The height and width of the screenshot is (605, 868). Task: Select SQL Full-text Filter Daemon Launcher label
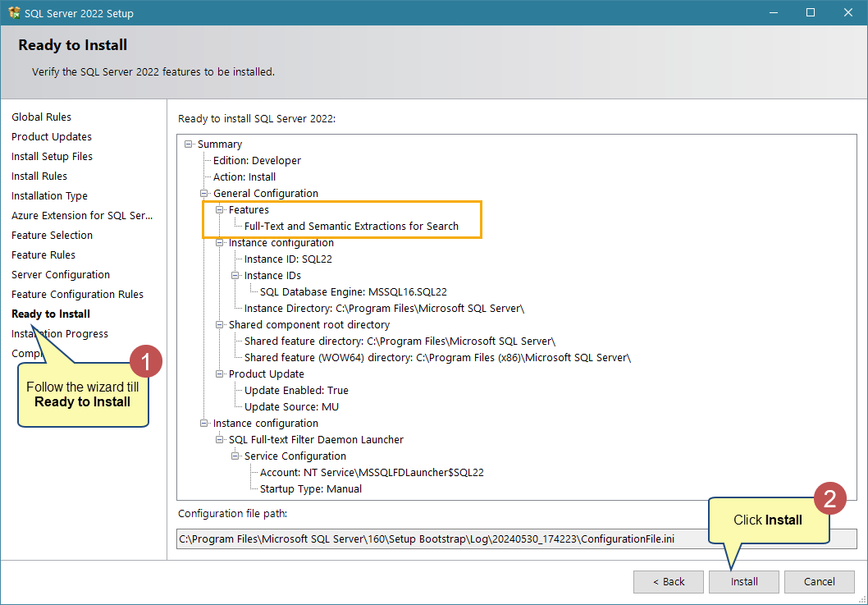coord(316,439)
